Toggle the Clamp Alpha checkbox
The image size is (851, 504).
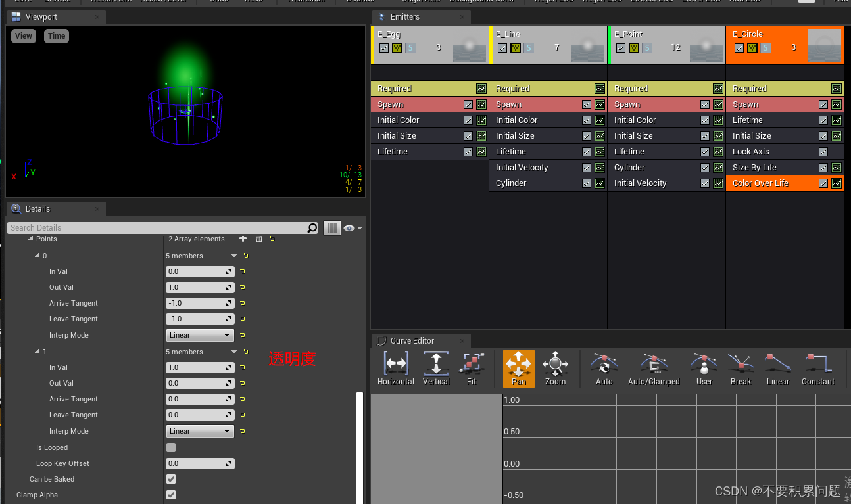[x=171, y=495]
